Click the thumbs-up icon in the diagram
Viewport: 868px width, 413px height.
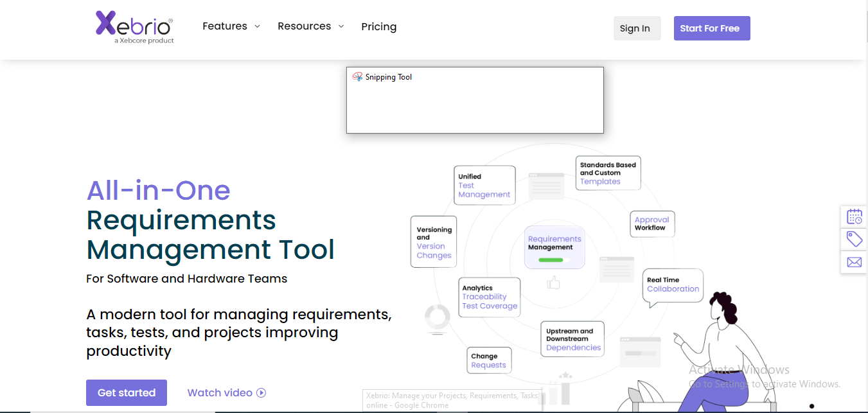pos(553,282)
